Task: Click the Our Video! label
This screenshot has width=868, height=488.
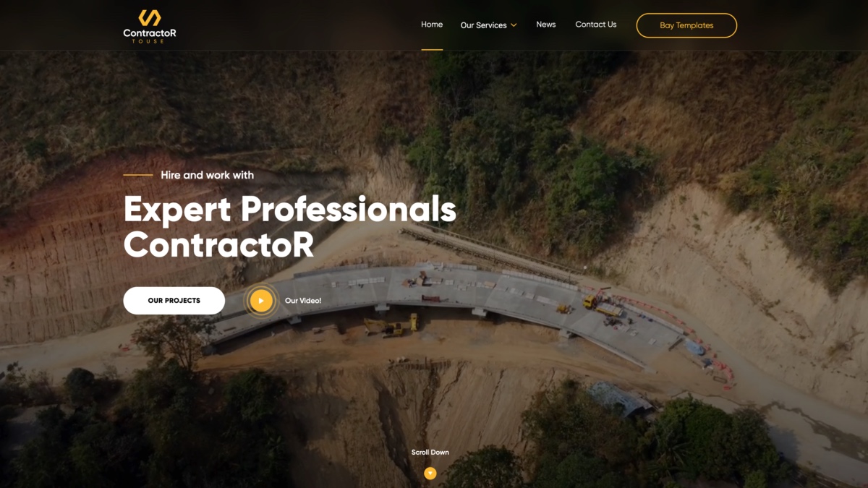Action: point(303,301)
